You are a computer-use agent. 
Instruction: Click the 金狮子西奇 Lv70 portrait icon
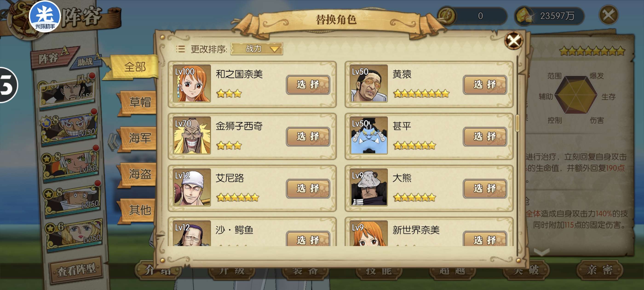coord(192,135)
